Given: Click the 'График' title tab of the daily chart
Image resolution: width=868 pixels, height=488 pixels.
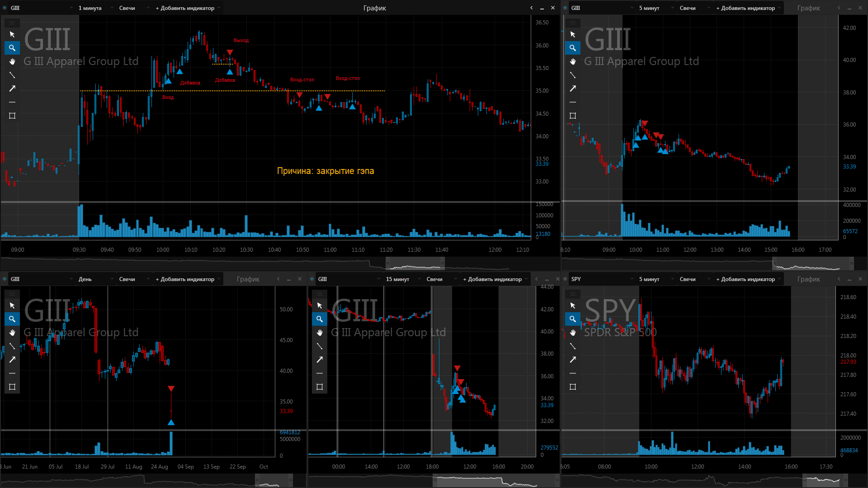Looking at the screenshot, I should [x=248, y=279].
